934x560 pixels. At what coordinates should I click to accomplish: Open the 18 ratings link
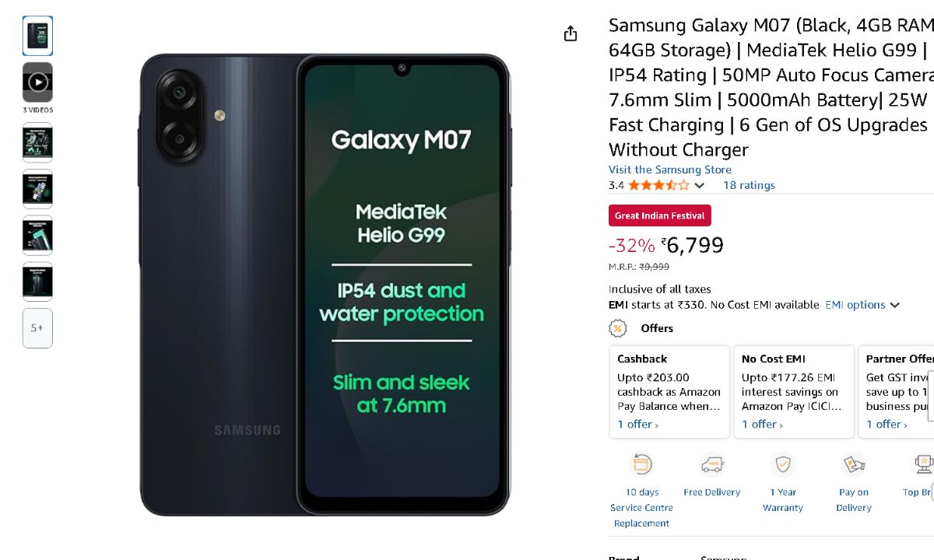(x=749, y=185)
